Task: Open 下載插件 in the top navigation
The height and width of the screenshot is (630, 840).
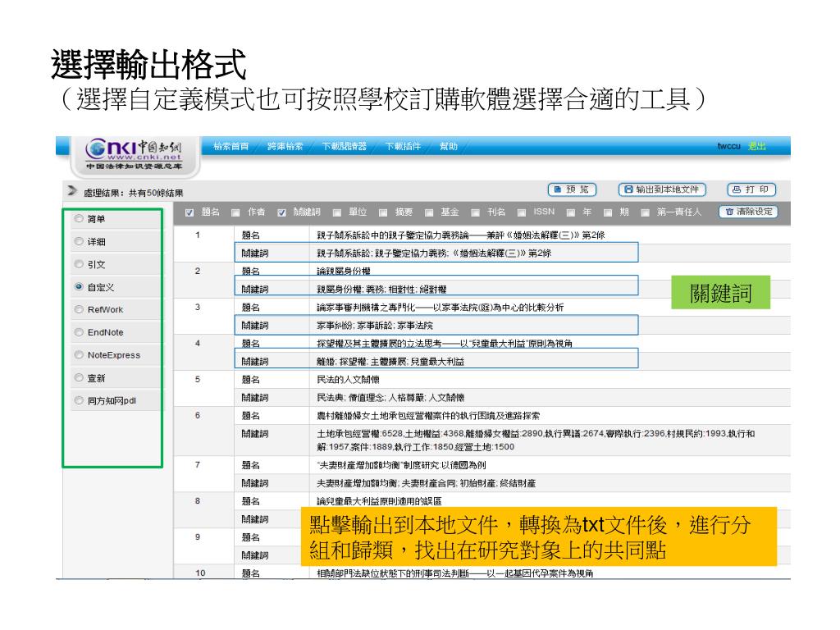Action: click(403, 146)
